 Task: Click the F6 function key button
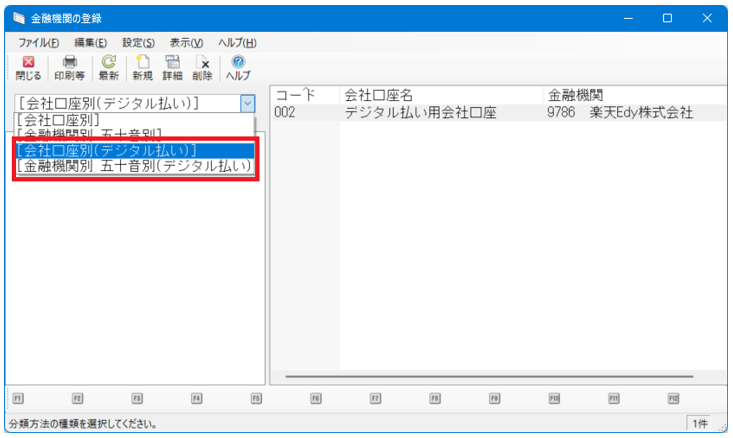(x=316, y=399)
